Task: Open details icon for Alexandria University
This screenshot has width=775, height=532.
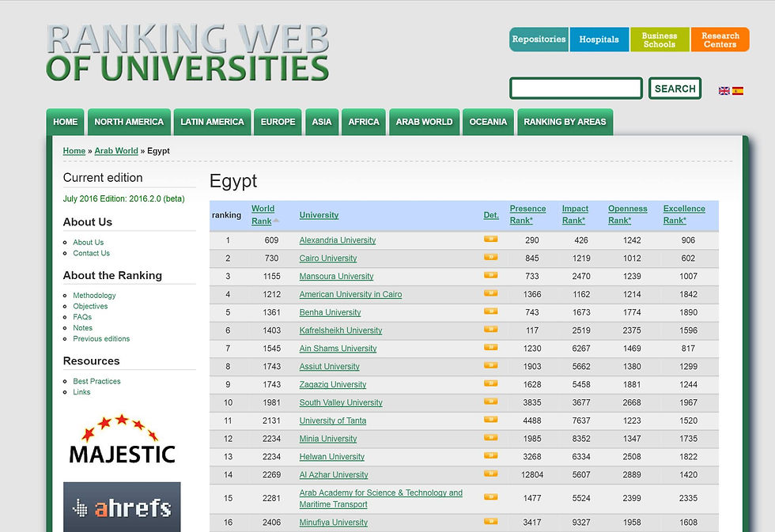Action: [490, 239]
